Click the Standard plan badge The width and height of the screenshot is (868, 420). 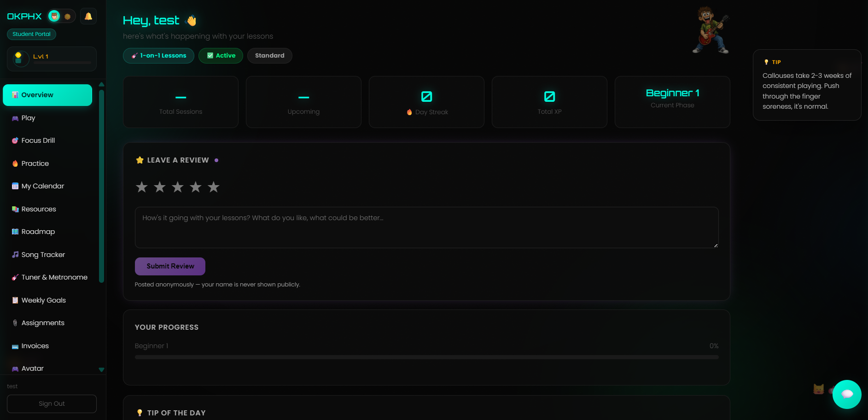(x=270, y=56)
